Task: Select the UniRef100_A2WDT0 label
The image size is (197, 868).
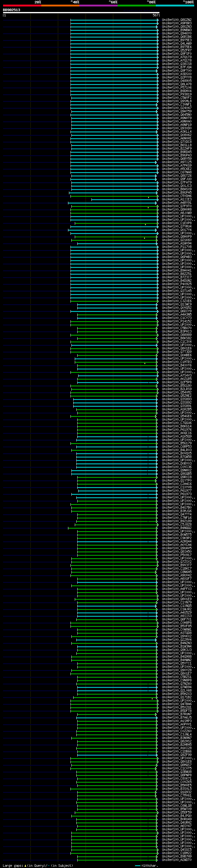Action: point(177,860)
